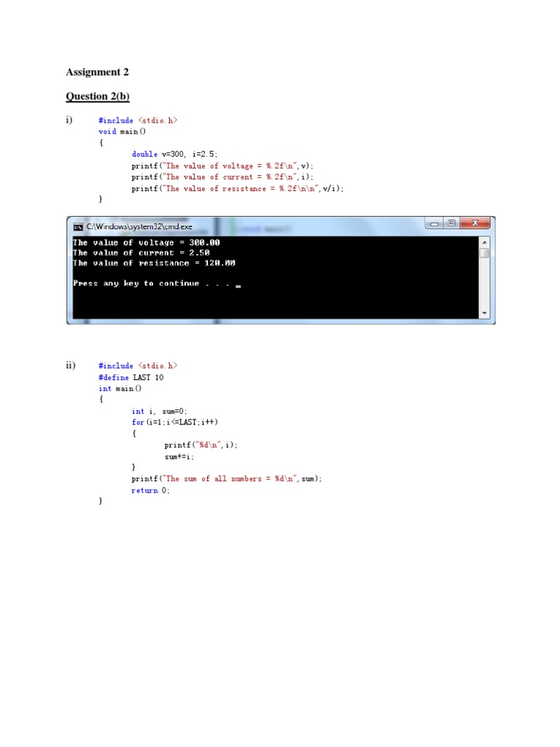The image size is (560, 747).
Task: Click the console scrollbar up arrow
Action: [x=484, y=242]
